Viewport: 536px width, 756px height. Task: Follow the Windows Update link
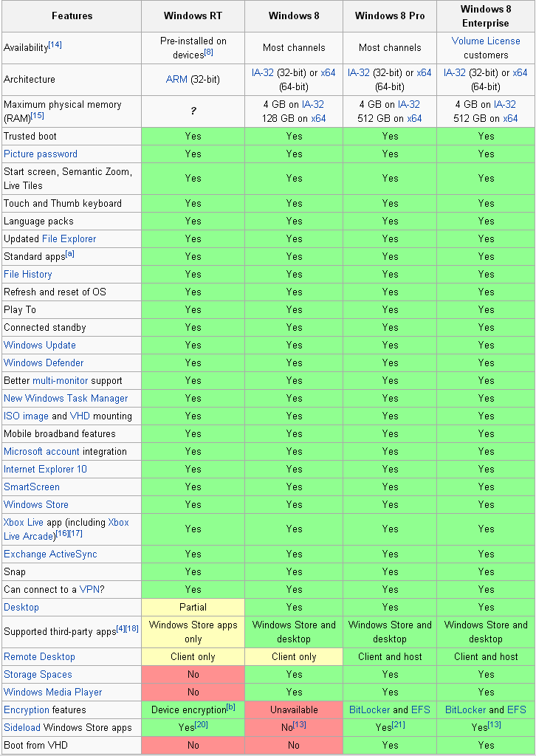click(40, 345)
